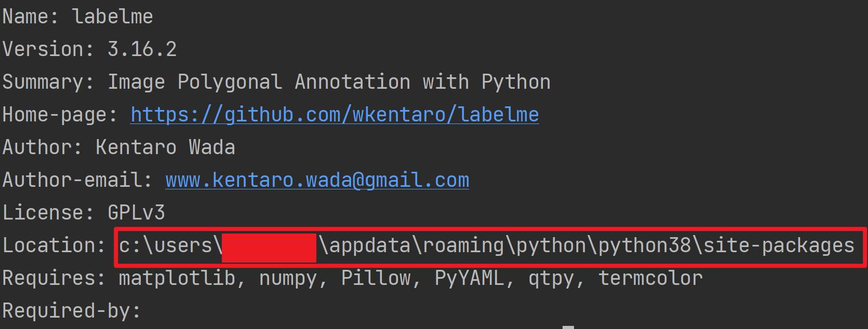Click the 'Image Polygonal Annotation with Python' summary
This screenshot has width=868, height=329.
(329, 82)
